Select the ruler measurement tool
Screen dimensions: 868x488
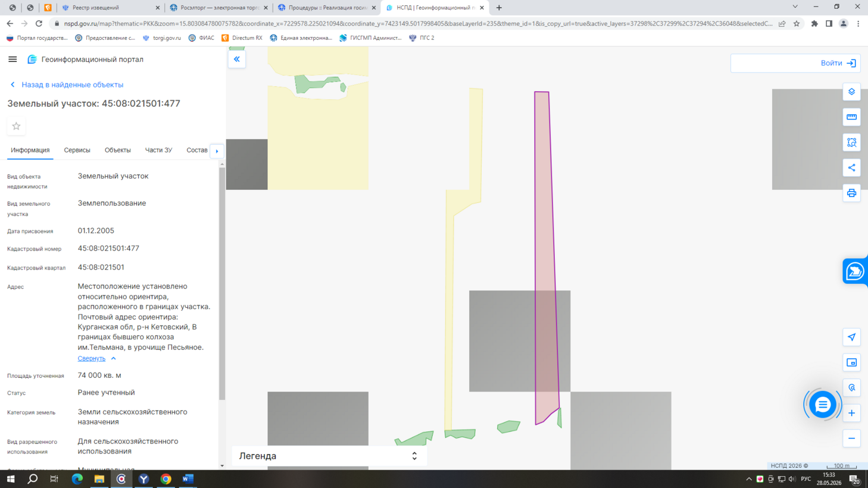(851, 117)
